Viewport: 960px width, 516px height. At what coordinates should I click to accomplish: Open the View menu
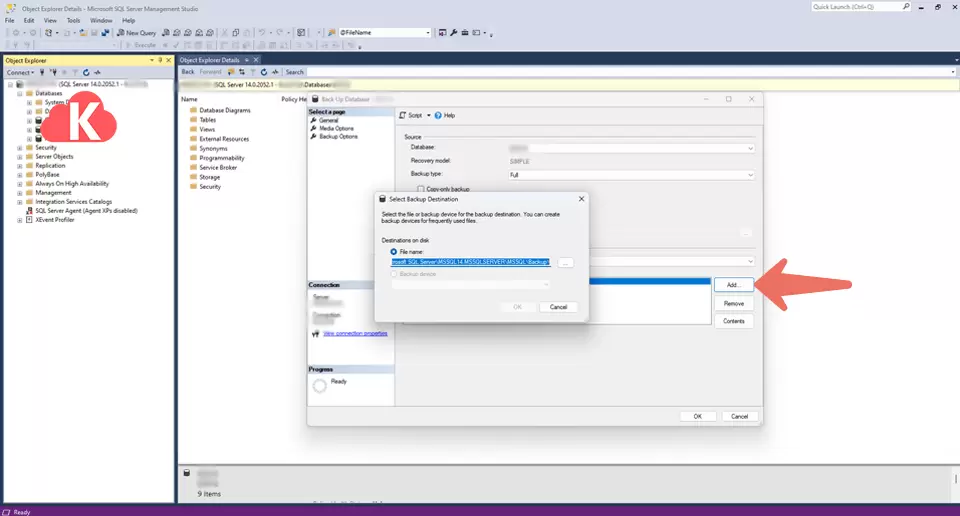pyautogui.click(x=49, y=20)
